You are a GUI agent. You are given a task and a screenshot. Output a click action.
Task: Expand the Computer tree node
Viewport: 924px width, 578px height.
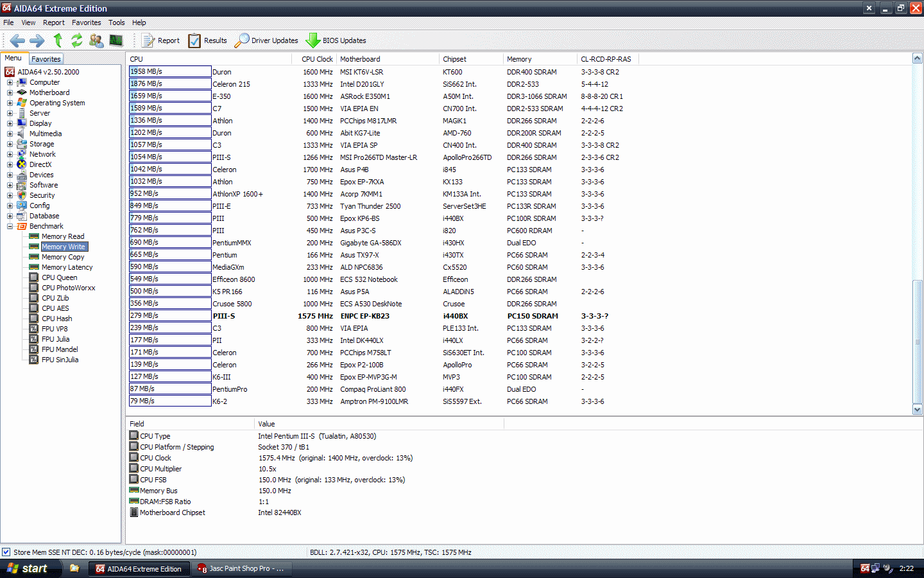pos(10,82)
